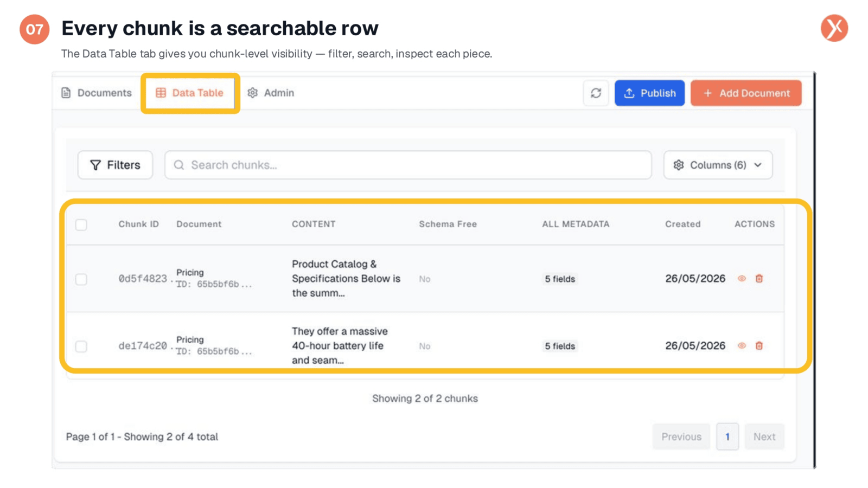Click the Add Document button

tap(746, 93)
